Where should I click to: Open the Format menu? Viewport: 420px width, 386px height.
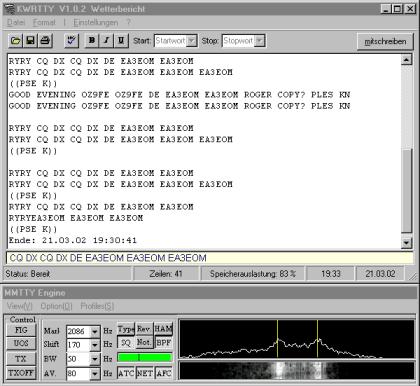click(x=44, y=22)
